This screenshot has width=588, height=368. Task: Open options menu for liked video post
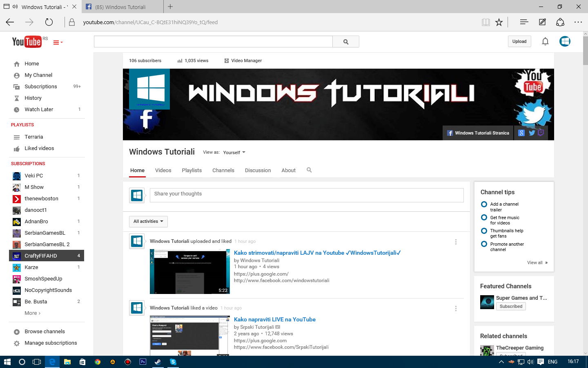(456, 308)
